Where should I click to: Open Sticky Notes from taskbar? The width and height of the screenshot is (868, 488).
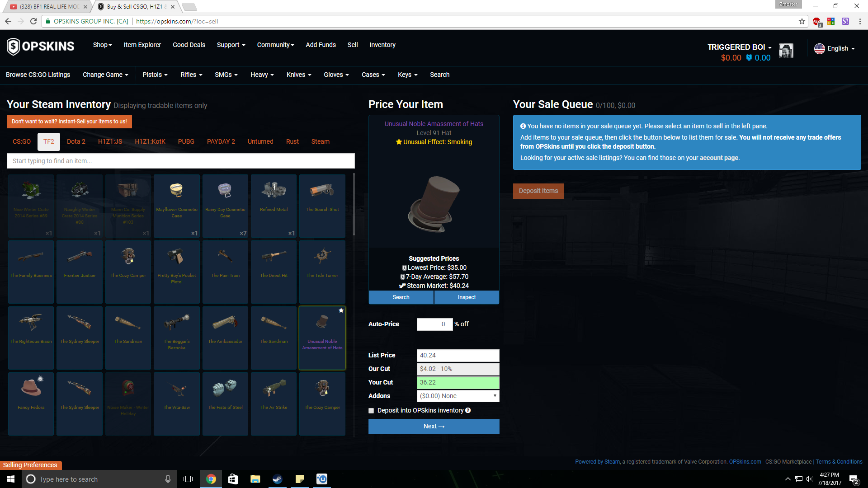click(x=300, y=479)
